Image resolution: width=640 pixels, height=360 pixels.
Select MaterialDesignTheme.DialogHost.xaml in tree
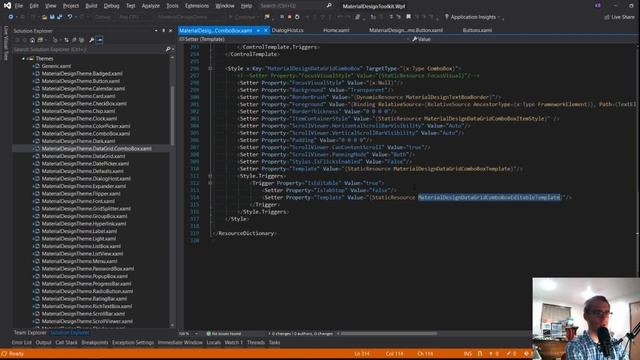86,179
